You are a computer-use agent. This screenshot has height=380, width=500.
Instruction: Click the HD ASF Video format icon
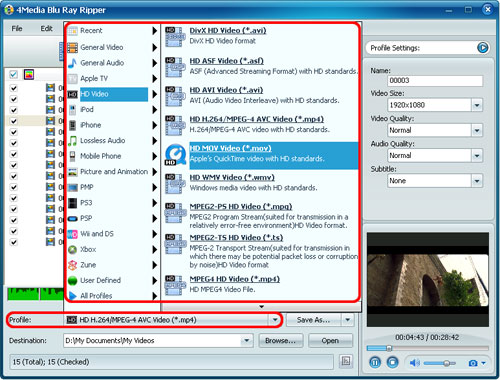click(175, 67)
